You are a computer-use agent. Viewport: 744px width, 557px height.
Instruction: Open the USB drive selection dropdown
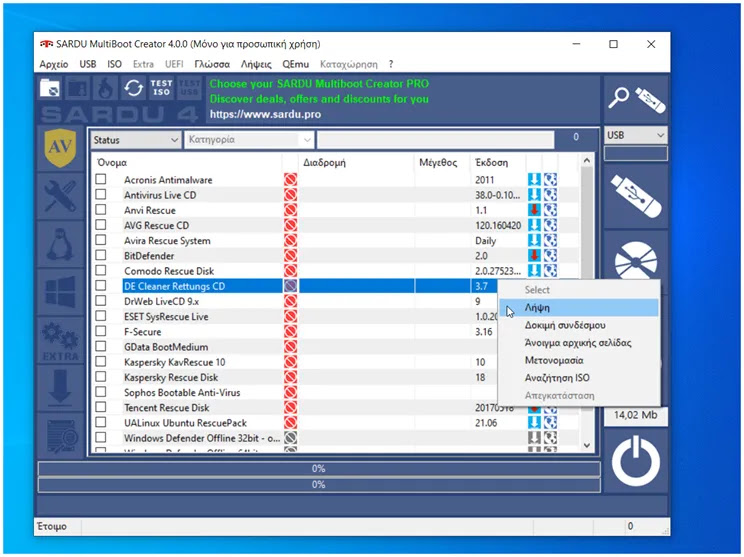click(x=635, y=135)
